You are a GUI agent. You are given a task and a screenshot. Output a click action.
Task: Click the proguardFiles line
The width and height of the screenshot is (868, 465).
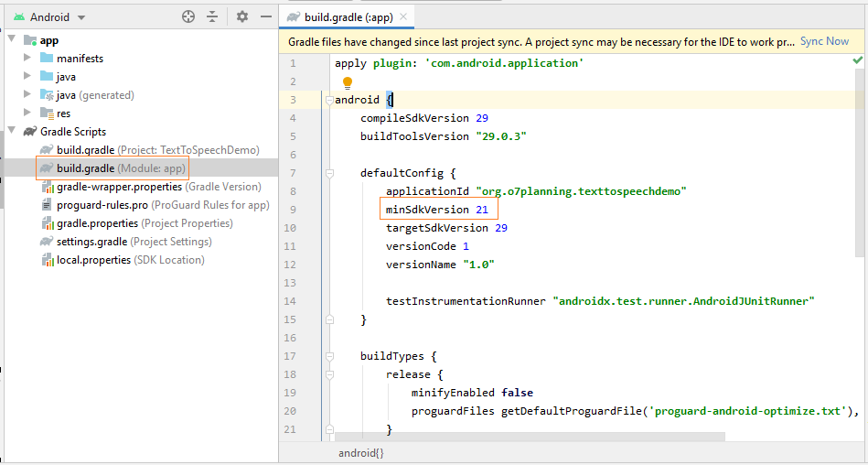click(x=635, y=411)
